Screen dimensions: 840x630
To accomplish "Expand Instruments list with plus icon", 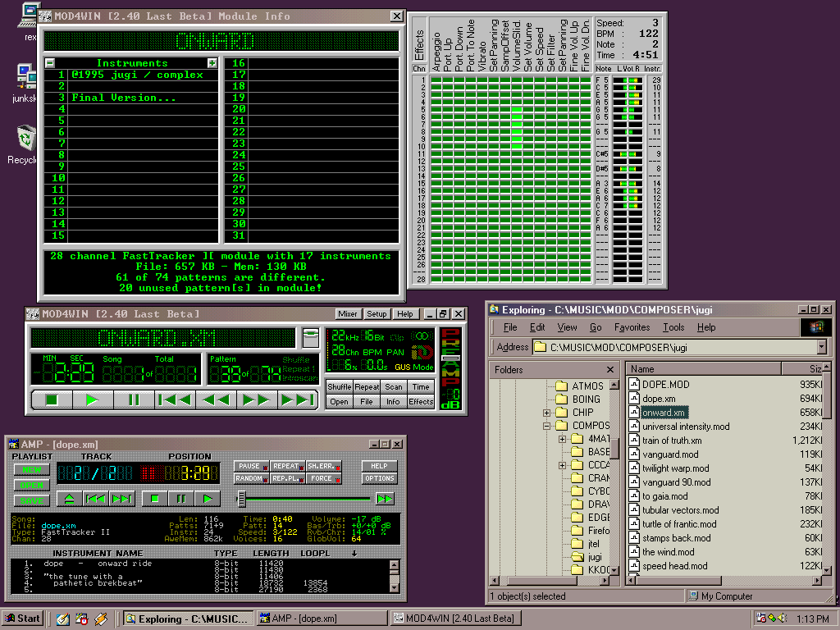I will coord(212,63).
